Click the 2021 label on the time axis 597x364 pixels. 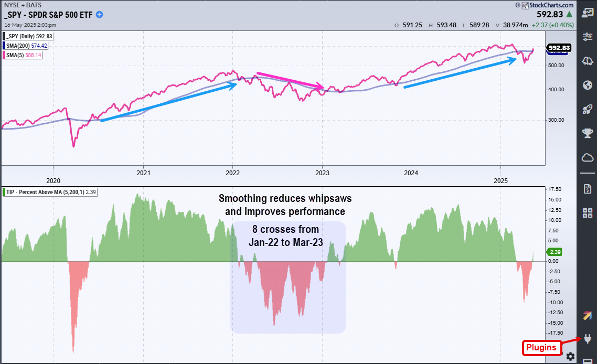click(x=143, y=173)
